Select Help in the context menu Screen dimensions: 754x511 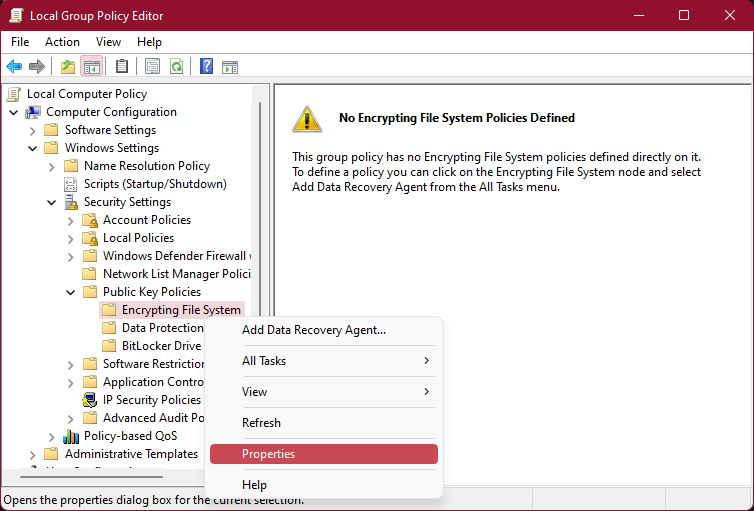pyautogui.click(x=324, y=485)
